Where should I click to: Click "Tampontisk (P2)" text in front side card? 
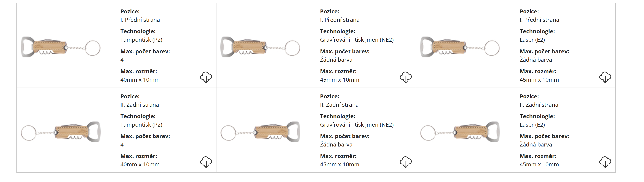(141, 40)
